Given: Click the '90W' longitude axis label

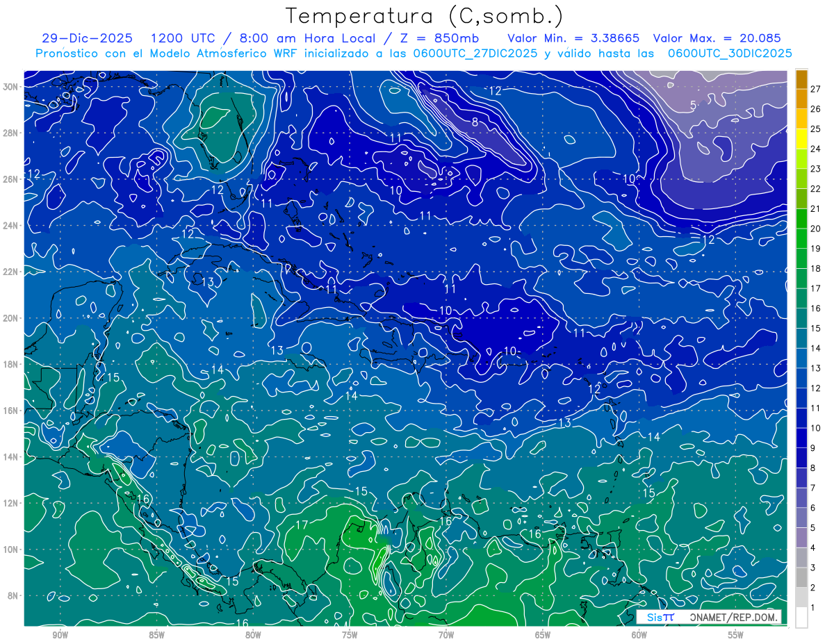Looking at the screenshot, I should [x=60, y=635].
